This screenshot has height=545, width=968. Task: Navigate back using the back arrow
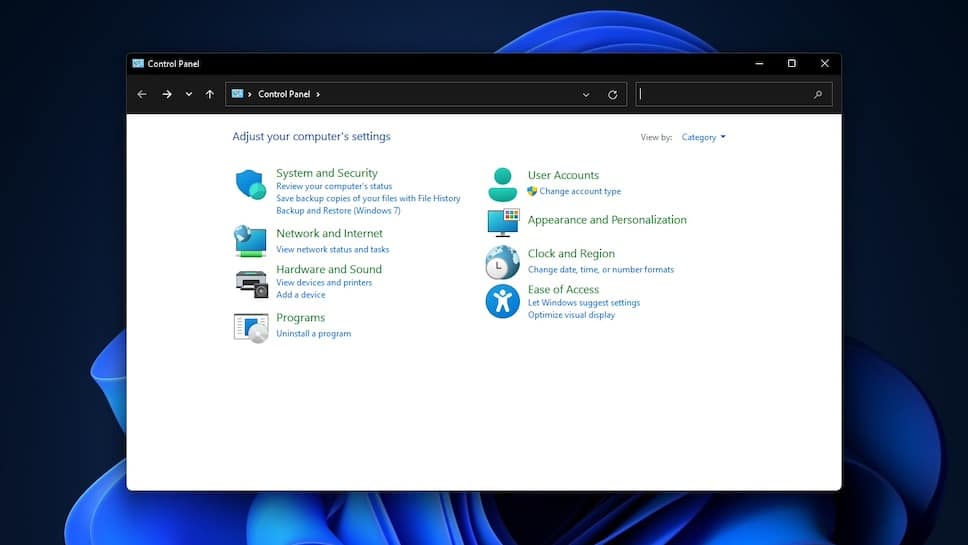142,94
